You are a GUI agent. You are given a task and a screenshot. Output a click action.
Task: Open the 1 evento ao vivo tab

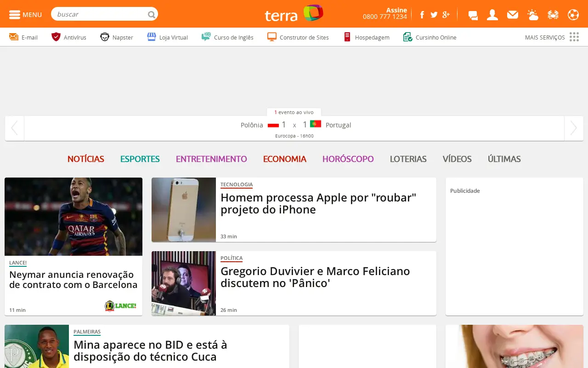click(x=294, y=112)
